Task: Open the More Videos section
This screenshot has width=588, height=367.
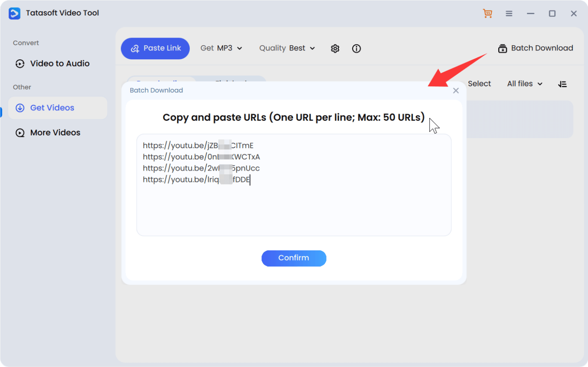Action: coord(55,132)
